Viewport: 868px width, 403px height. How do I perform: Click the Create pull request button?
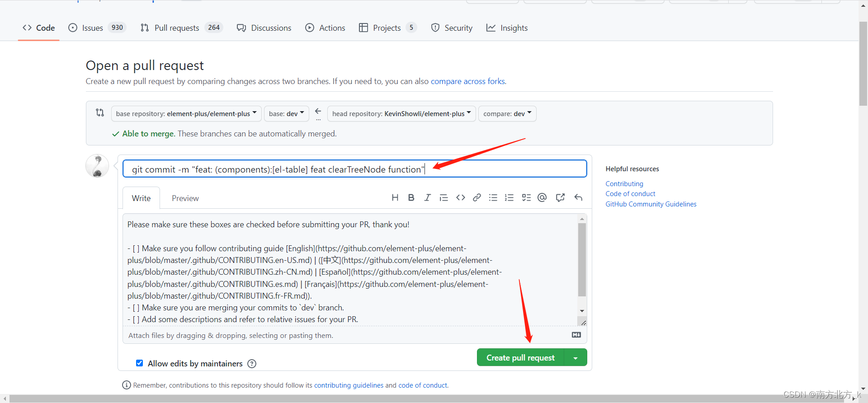coord(520,357)
